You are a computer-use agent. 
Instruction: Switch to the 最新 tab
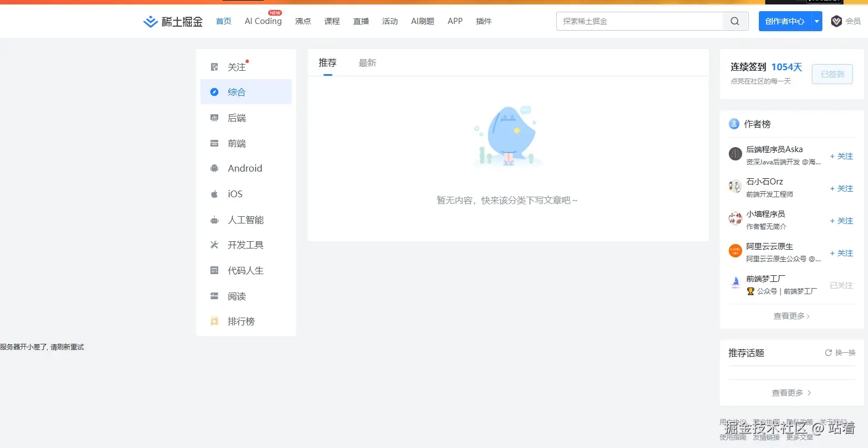click(x=367, y=63)
